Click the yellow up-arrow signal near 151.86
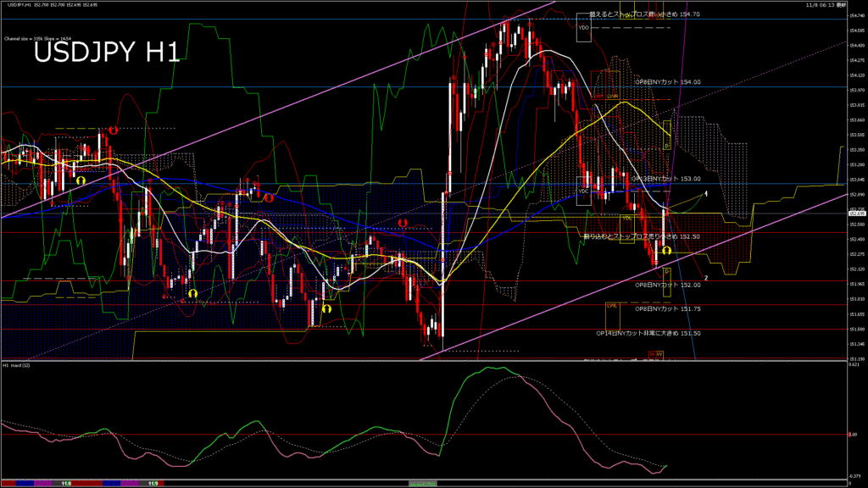The height and width of the screenshot is (488, 868). point(192,293)
